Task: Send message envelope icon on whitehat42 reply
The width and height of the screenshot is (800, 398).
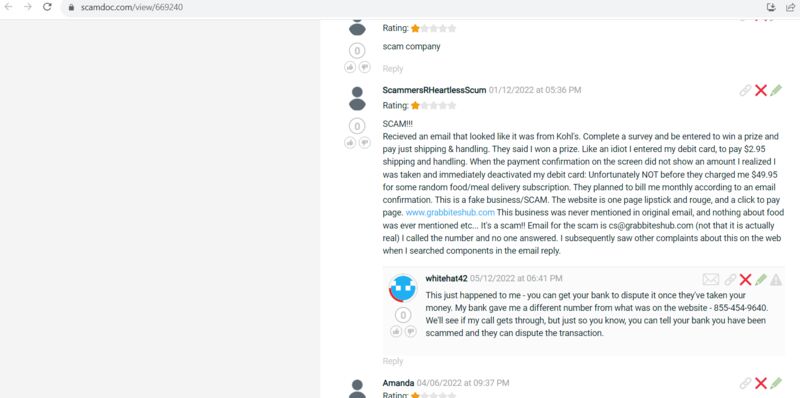Action: click(x=711, y=279)
